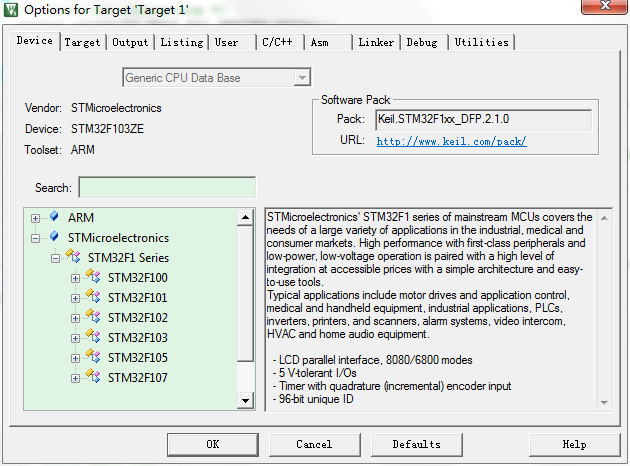Click the Toolset value 'ARM'
The image size is (630, 466).
coord(83,149)
